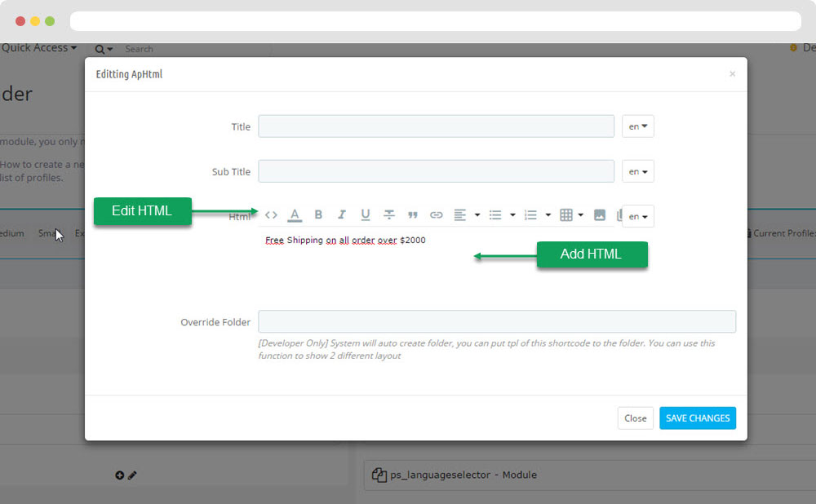
Task: Open the Quick Access menu
Action: tap(38, 48)
